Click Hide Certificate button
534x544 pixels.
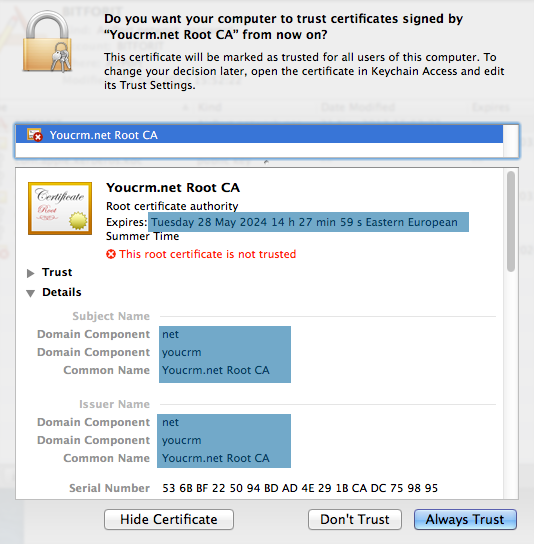click(169, 519)
